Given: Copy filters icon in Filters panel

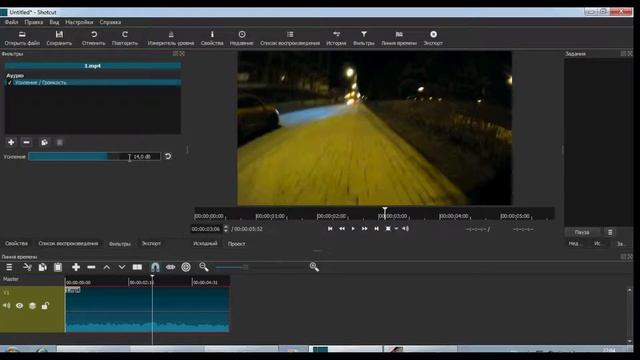Looking at the screenshot, I should [44, 142].
